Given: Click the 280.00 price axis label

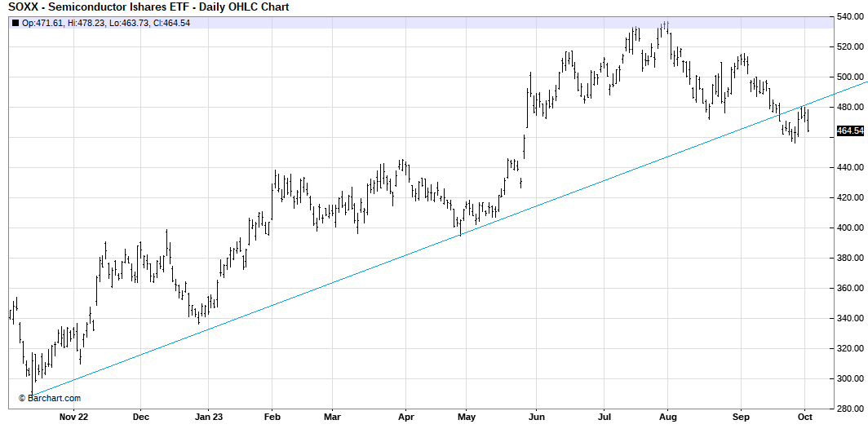Looking at the screenshot, I should point(850,409).
